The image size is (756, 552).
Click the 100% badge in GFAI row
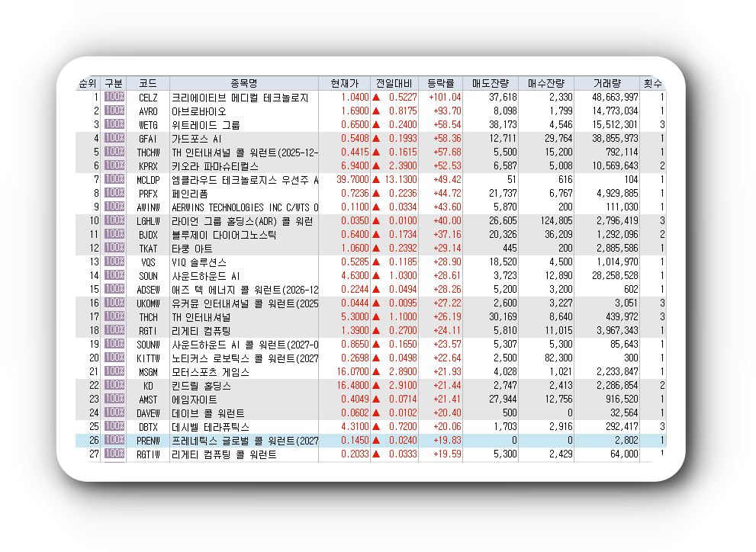click(x=114, y=138)
